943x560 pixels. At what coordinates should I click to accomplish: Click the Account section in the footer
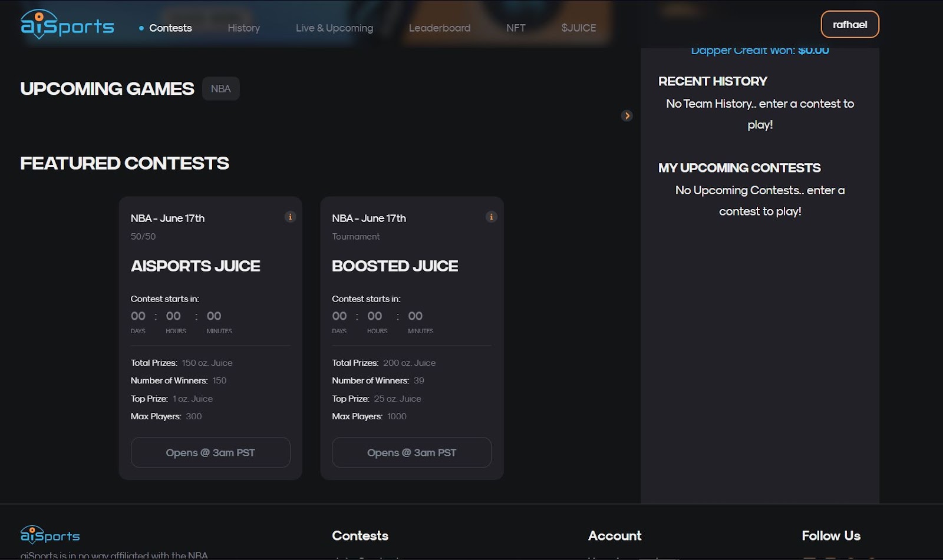[614, 535]
